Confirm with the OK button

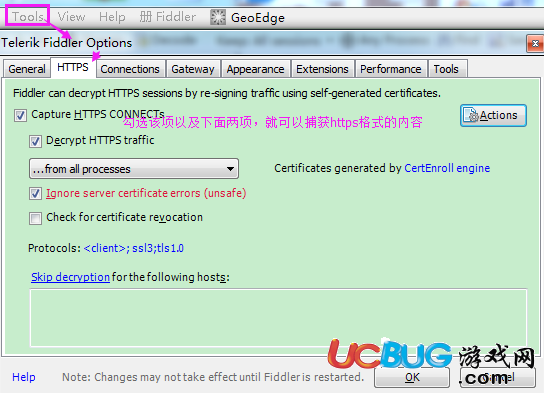pos(412,377)
